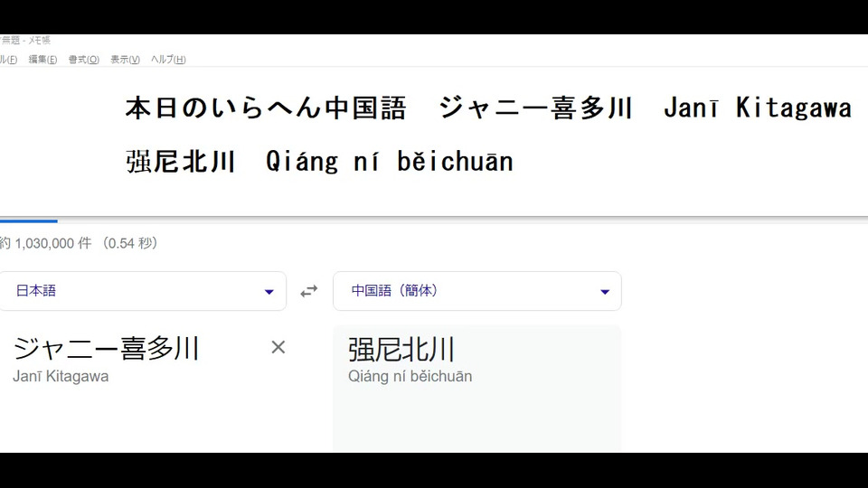Open the 編集(E) menu in Notepad
Image resolution: width=868 pixels, height=488 pixels.
pos(42,60)
